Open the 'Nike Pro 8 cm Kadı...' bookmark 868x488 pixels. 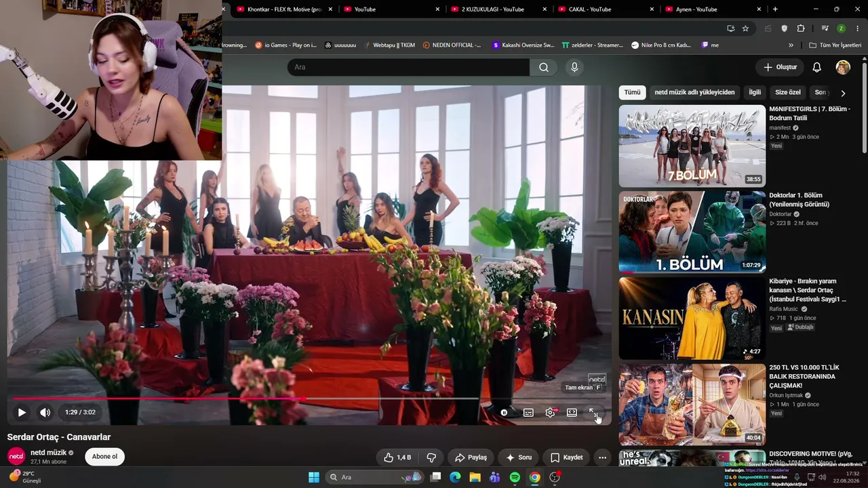661,45
